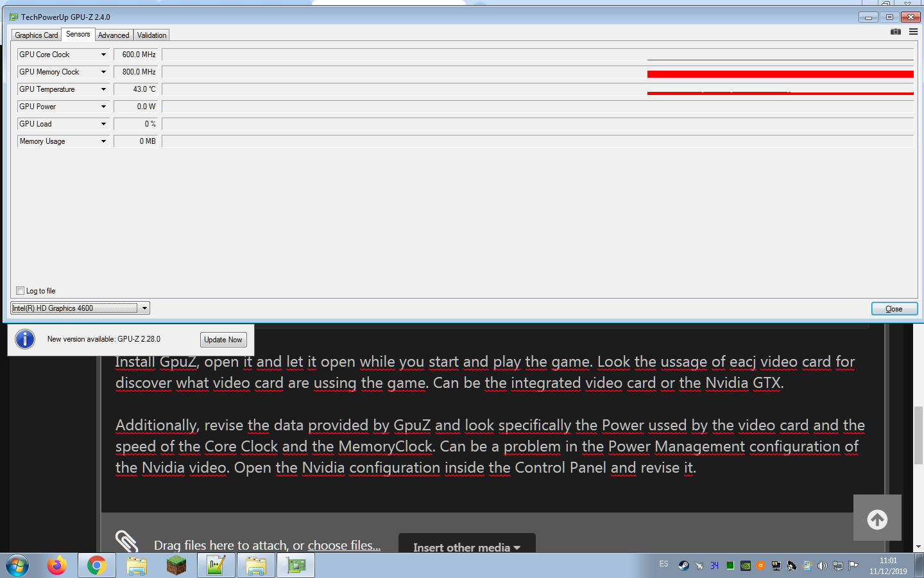Open the GPU-Z hamburger menu
The height and width of the screenshot is (578, 924).
(x=913, y=31)
